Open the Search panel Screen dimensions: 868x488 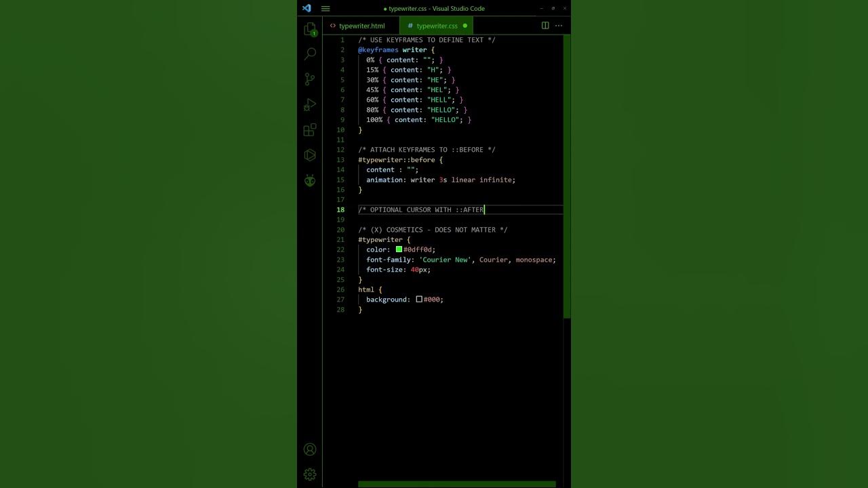coord(310,54)
